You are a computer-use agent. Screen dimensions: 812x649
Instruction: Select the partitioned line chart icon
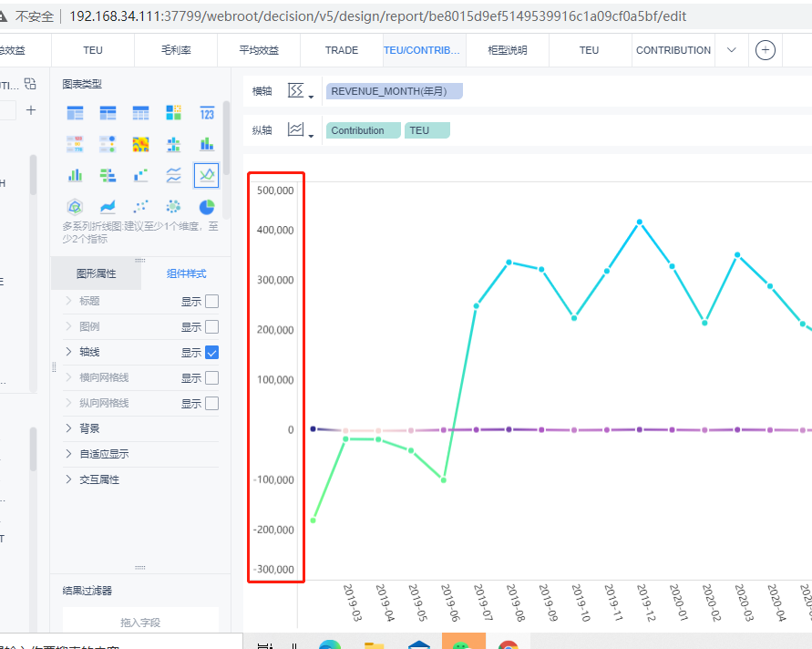[173, 176]
